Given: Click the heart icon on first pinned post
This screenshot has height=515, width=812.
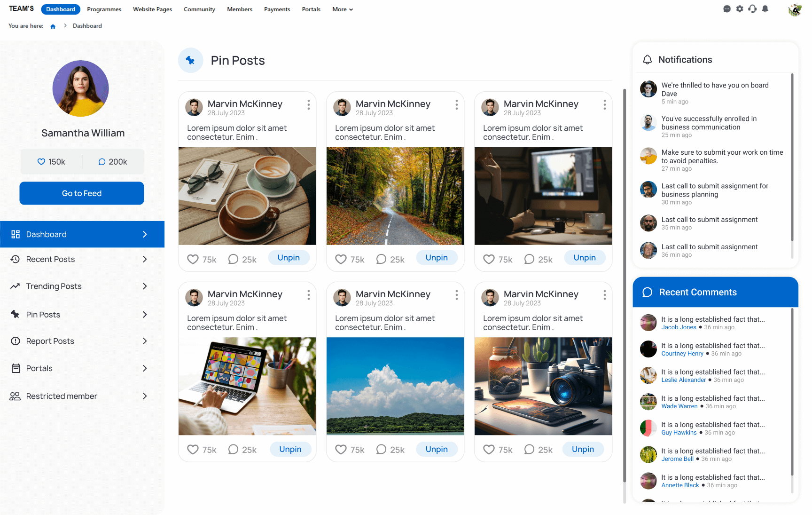Looking at the screenshot, I should (x=193, y=259).
